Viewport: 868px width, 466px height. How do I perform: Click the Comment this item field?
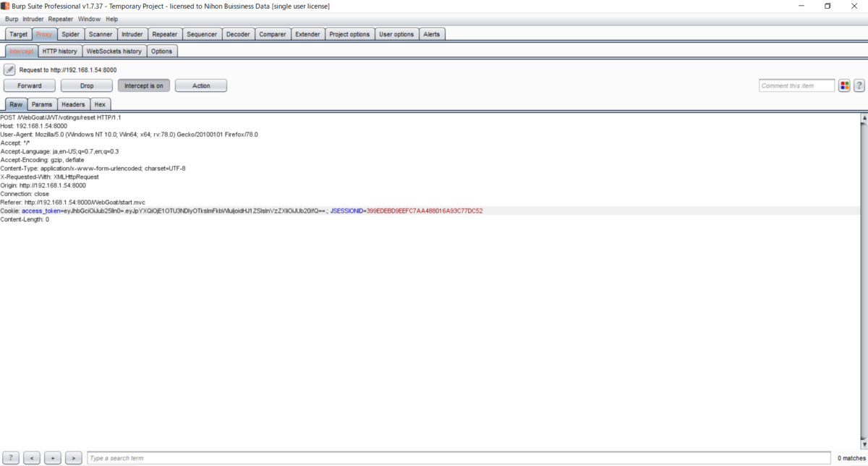coord(797,85)
